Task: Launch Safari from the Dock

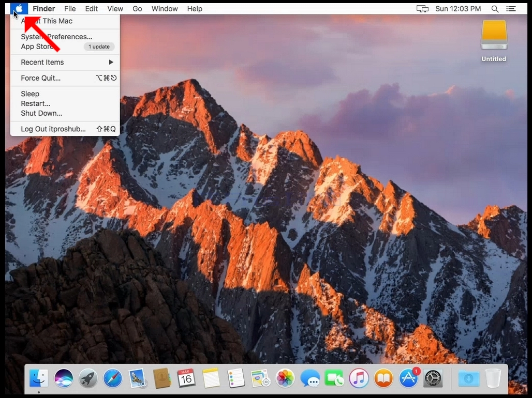Action: [x=113, y=378]
